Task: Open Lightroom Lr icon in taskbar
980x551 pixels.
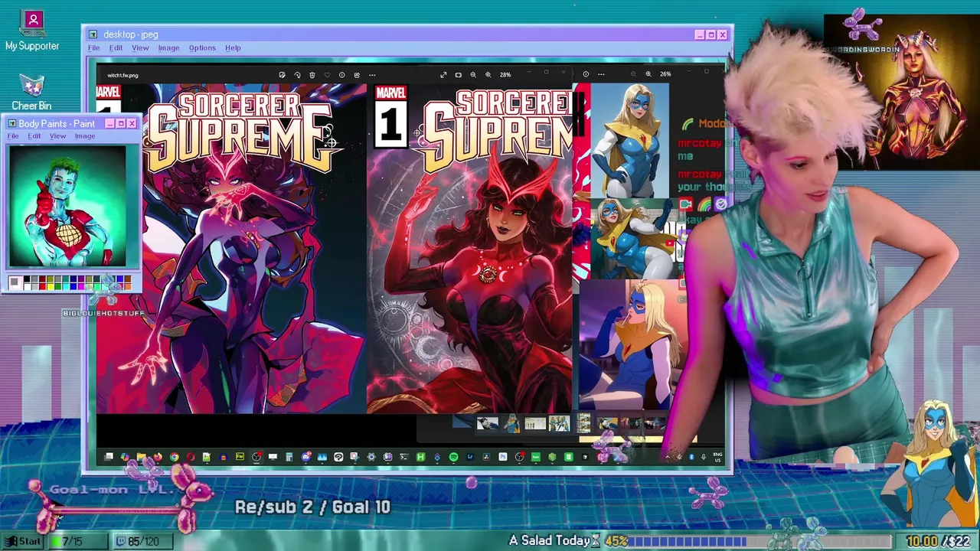Action: (470, 457)
